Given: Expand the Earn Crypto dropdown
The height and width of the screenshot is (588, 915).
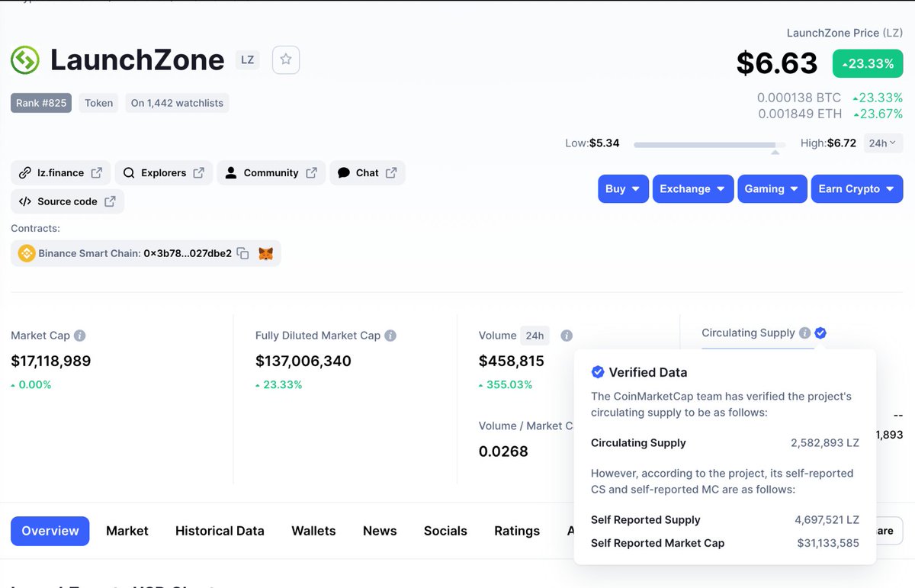Looking at the screenshot, I should 857,189.
